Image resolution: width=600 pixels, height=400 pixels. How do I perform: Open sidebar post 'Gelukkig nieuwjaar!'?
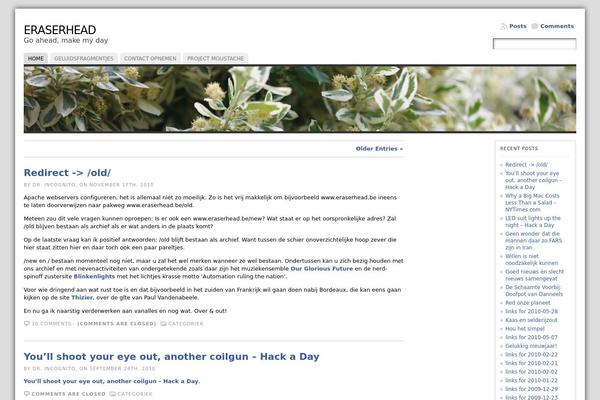point(531,346)
